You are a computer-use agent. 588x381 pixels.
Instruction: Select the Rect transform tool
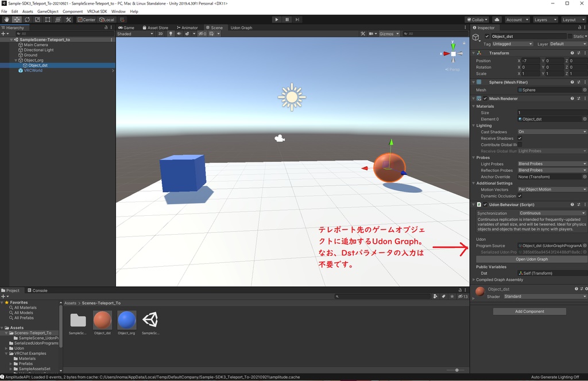pyautogui.click(x=48, y=20)
